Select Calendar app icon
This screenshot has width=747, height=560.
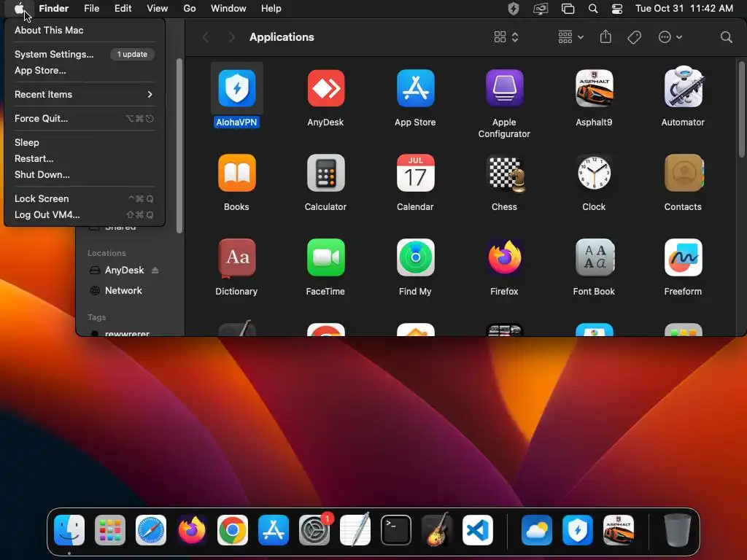pos(415,173)
